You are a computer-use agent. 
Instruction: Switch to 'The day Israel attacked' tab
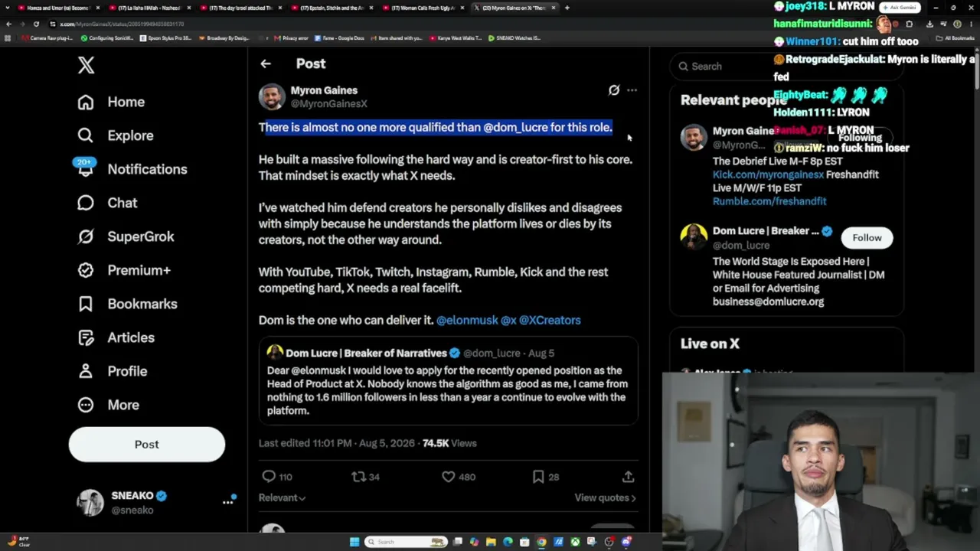[x=241, y=8]
